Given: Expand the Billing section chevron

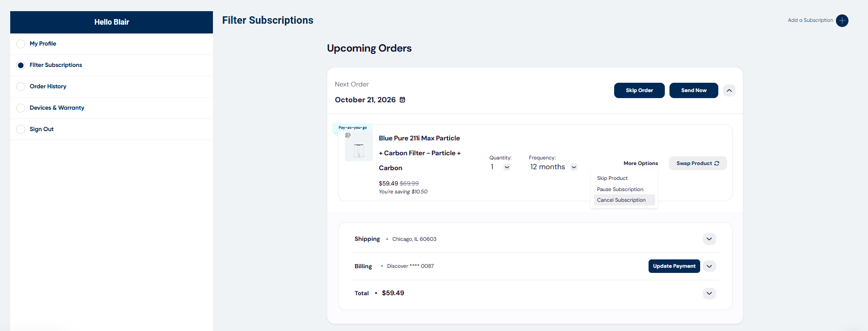Looking at the screenshot, I should click(x=709, y=266).
